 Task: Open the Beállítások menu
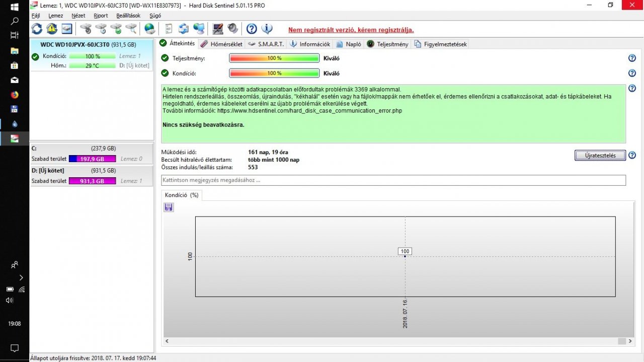(x=128, y=16)
